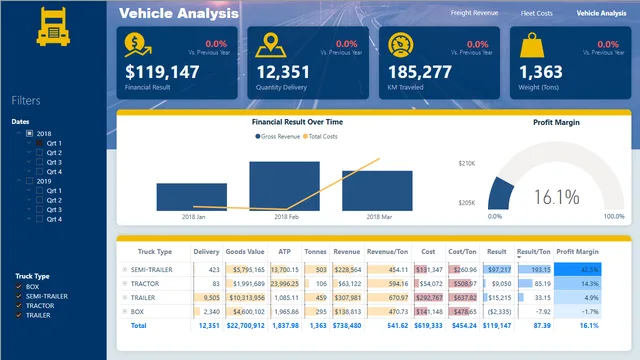Sort table by Cost/Ton header
Image resolution: width=640 pixels, height=360 pixels.
pyautogui.click(x=462, y=252)
